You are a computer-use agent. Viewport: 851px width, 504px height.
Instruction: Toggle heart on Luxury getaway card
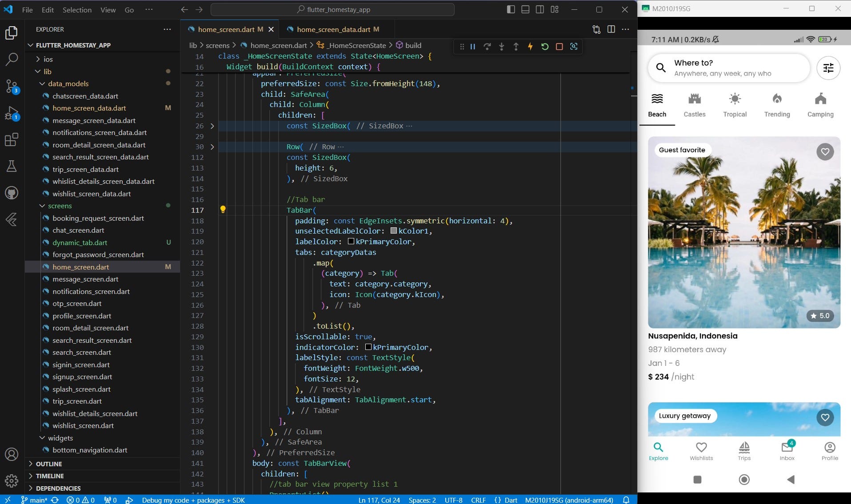[825, 417]
